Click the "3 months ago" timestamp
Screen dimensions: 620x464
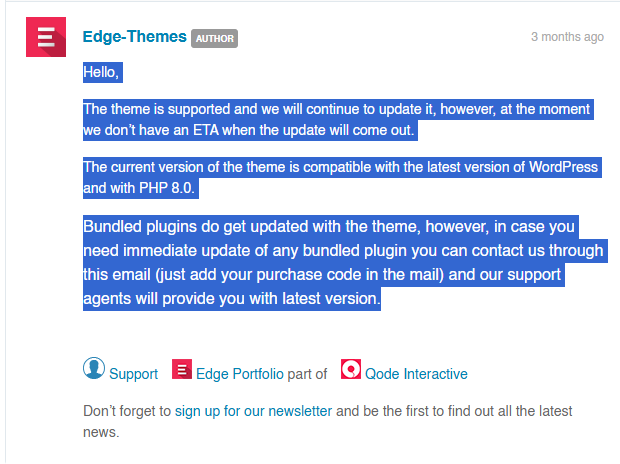pos(567,37)
